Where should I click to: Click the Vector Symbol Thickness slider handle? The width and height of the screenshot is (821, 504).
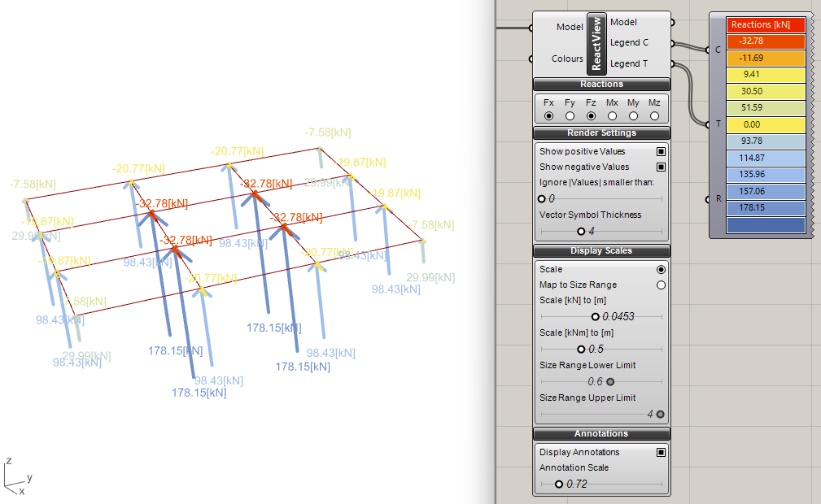click(x=581, y=231)
